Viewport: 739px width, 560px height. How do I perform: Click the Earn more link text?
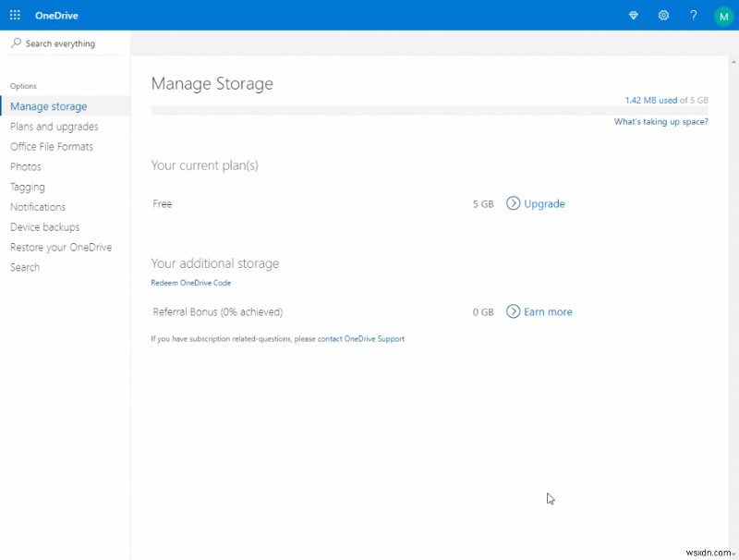(x=548, y=312)
